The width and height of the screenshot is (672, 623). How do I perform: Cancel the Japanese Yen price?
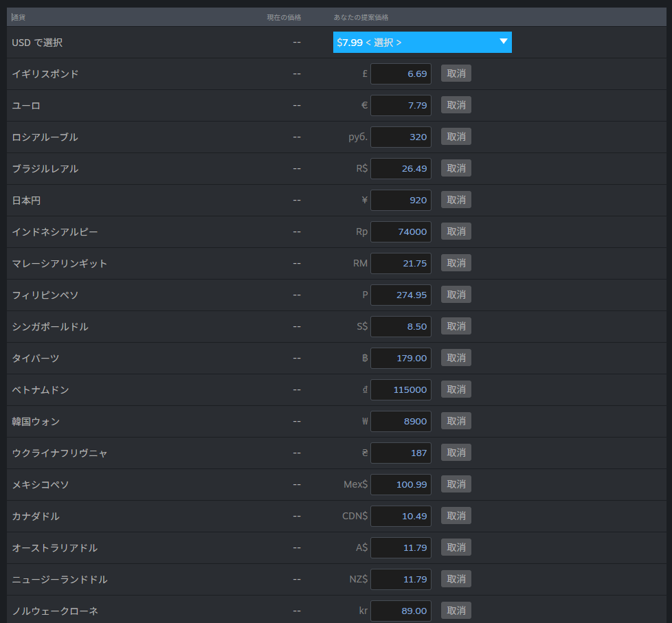click(x=456, y=201)
